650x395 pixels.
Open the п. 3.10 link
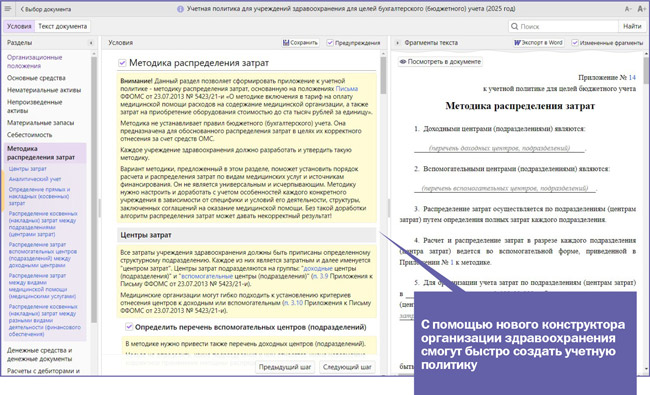coord(293,303)
